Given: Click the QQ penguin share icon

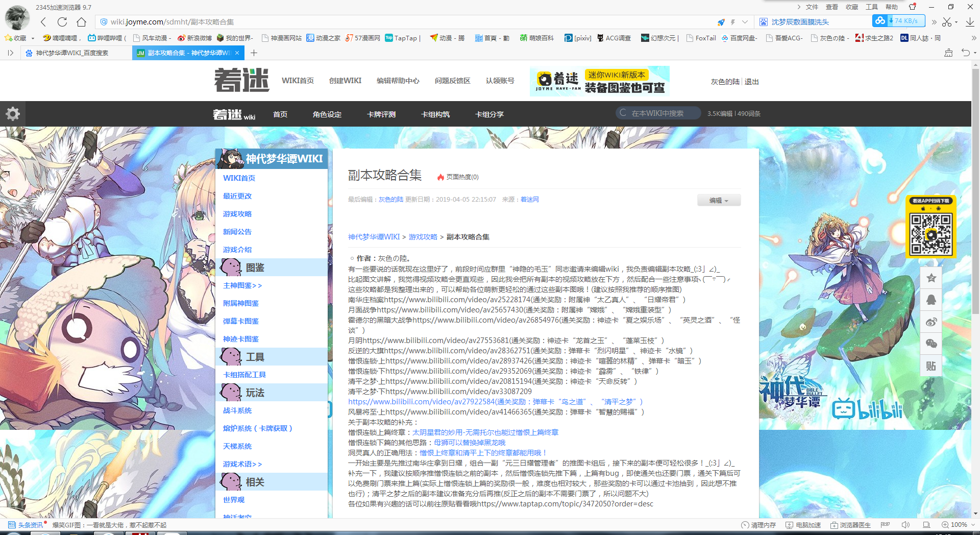Looking at the screenshot, I should pyautogui.click(x=932, y=300).
